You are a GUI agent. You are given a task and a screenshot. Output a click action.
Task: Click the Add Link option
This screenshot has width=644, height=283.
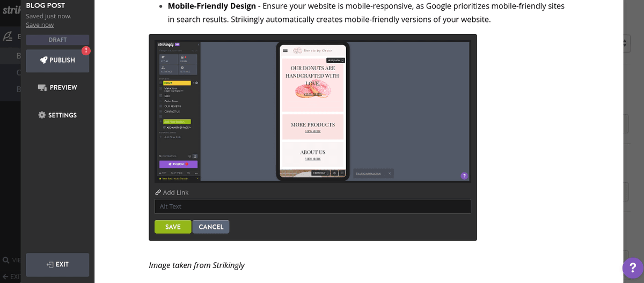click(x=172, y=192)
